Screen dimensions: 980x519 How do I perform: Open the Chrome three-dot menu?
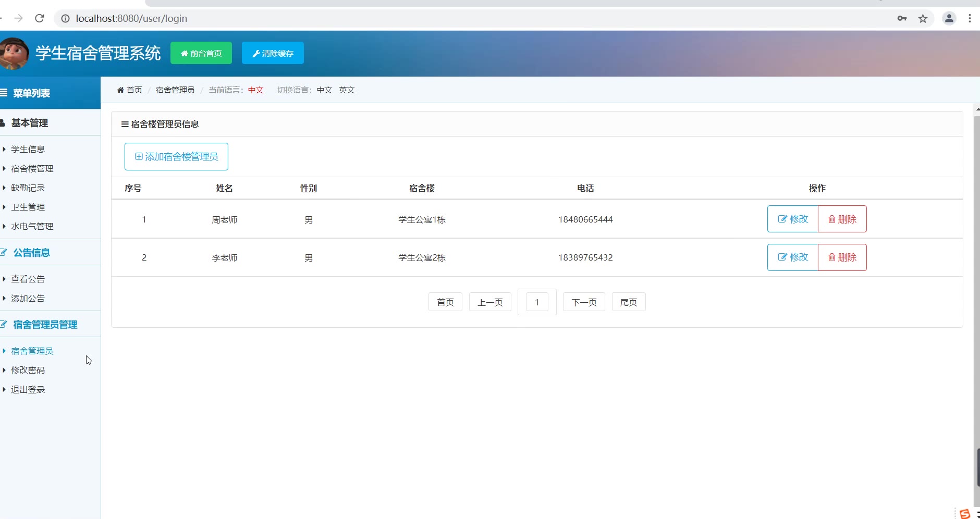[x=970, y=18]
